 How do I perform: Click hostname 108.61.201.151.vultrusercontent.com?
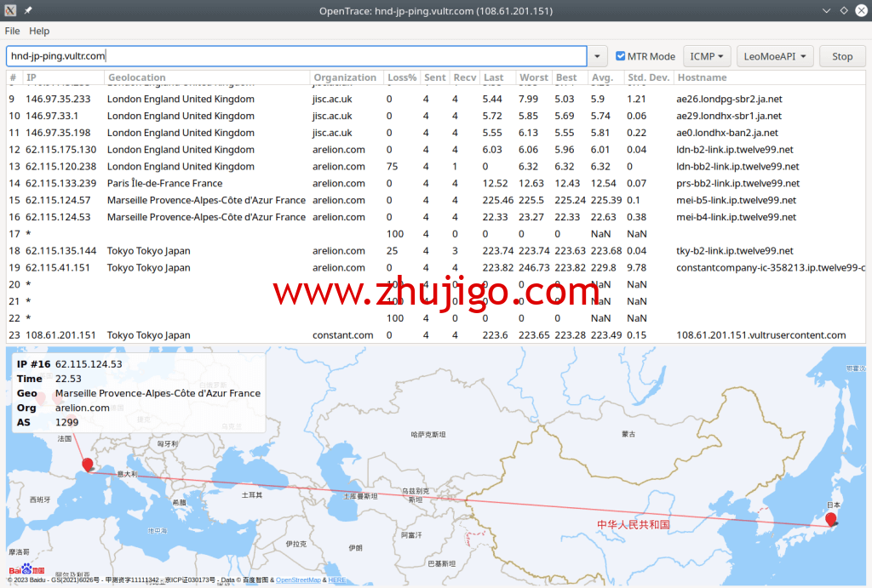[760, 335]
